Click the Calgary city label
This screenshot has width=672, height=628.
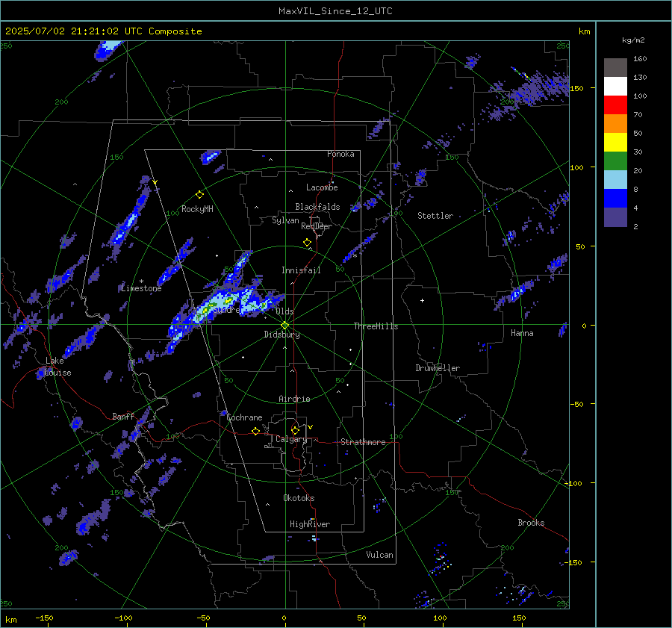291,439
